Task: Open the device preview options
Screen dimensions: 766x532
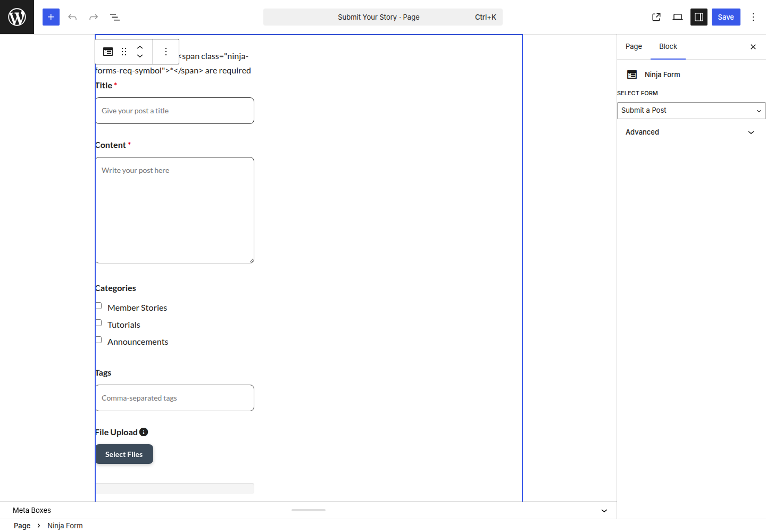Action: click(678, 17)
